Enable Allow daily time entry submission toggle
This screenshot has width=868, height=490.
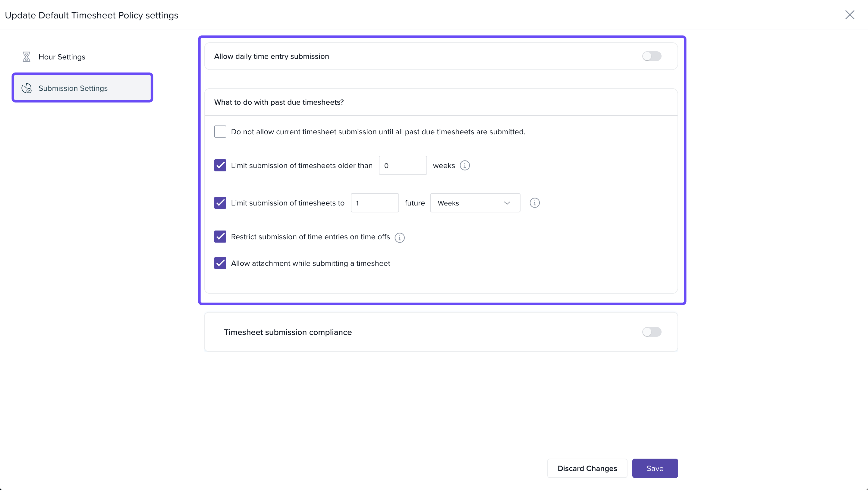coord(651,56)
